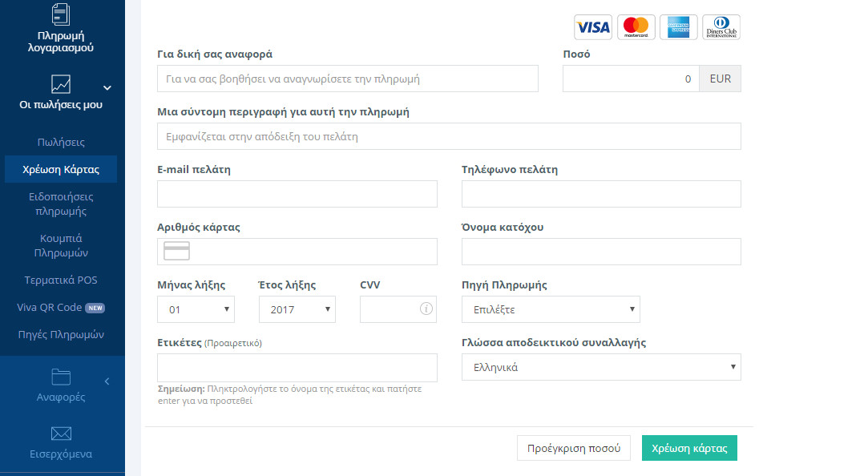
Task: Open Αναφορές folder icon
Action: point(61,377)
